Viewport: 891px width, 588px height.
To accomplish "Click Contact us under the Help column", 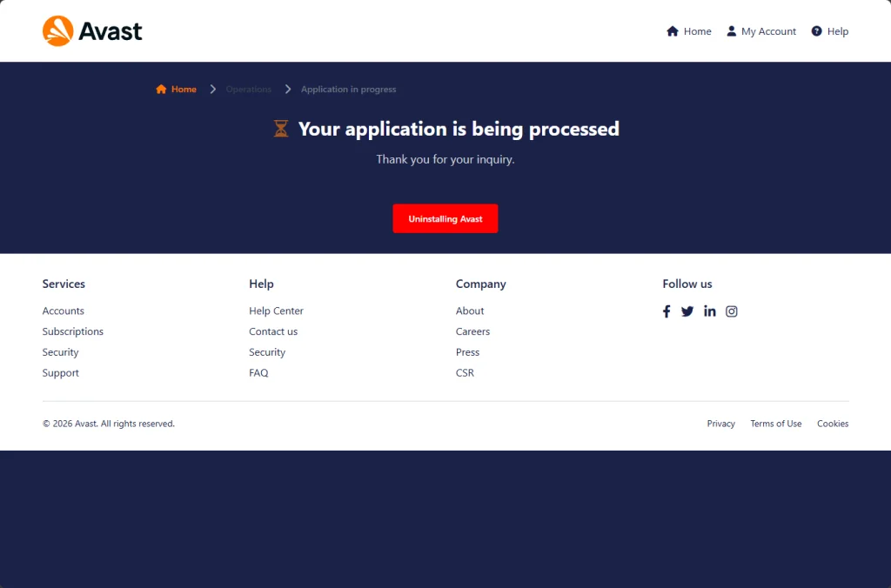I will point(273,331).
